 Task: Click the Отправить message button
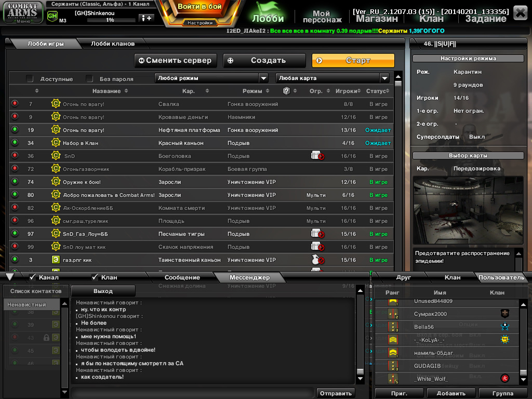click(x=336, y=393)
